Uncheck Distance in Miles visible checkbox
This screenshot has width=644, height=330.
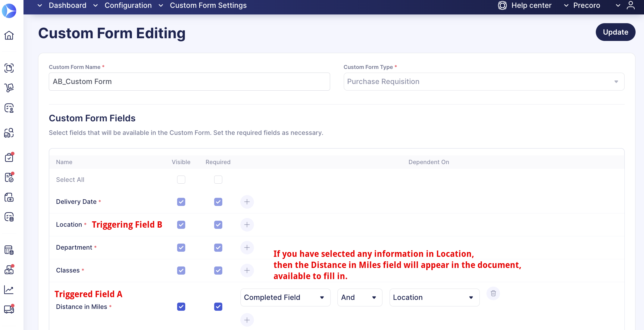[181, 307]
